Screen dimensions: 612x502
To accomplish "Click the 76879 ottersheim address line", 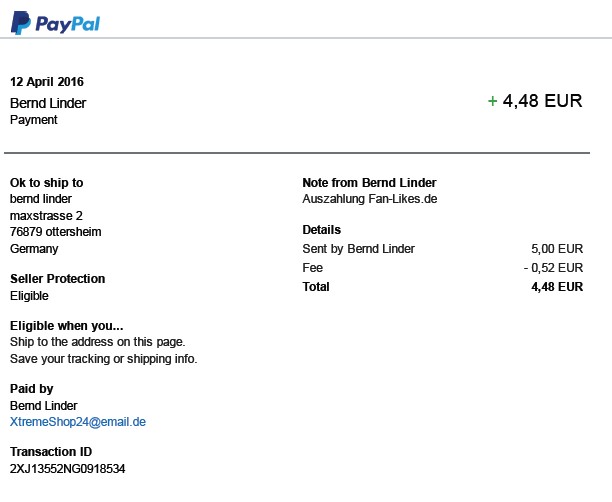I will 56,232.
